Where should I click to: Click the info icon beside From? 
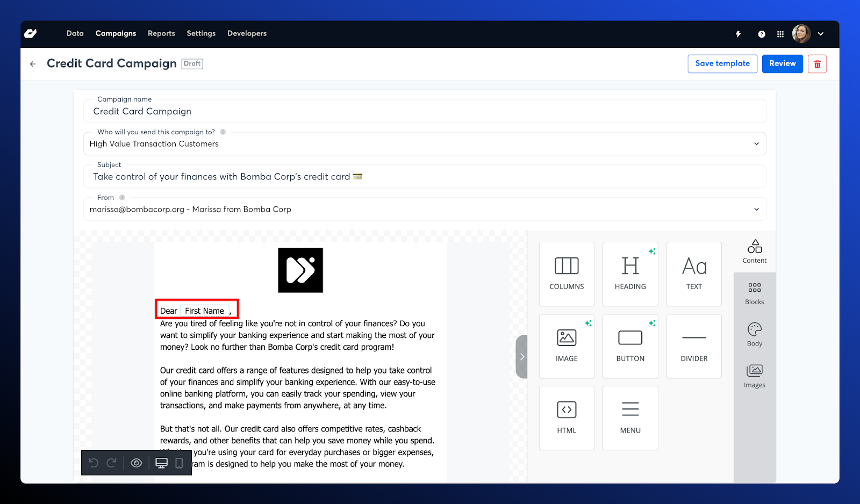point(122,197)
